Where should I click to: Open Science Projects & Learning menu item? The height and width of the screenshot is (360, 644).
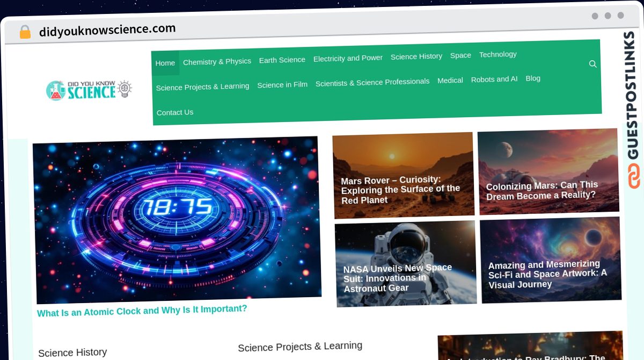pos(202,87)
